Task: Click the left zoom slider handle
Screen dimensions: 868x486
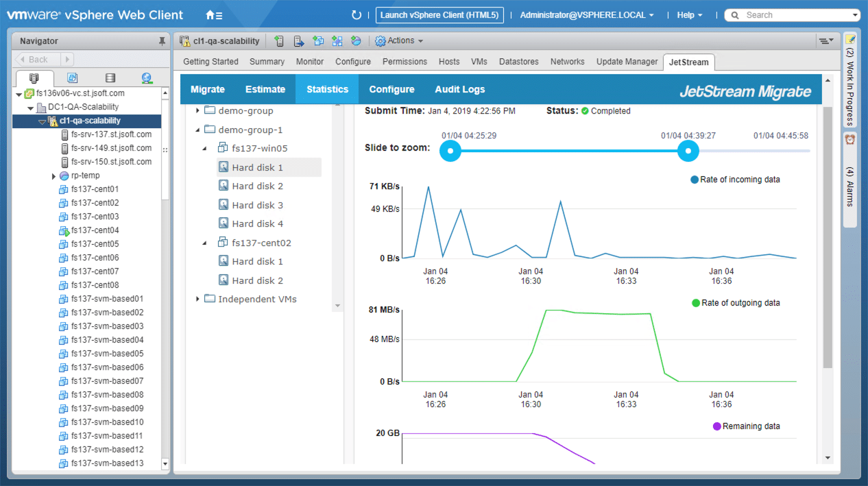Action: 450,151
